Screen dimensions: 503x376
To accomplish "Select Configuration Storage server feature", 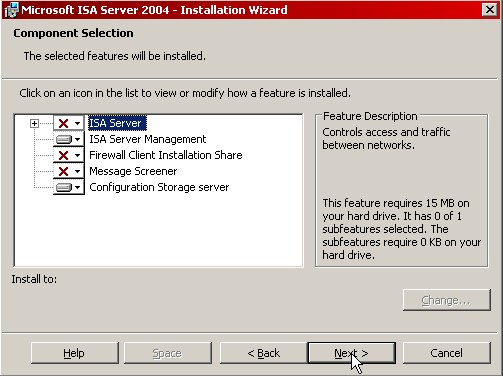I will (x=159, y=187).
